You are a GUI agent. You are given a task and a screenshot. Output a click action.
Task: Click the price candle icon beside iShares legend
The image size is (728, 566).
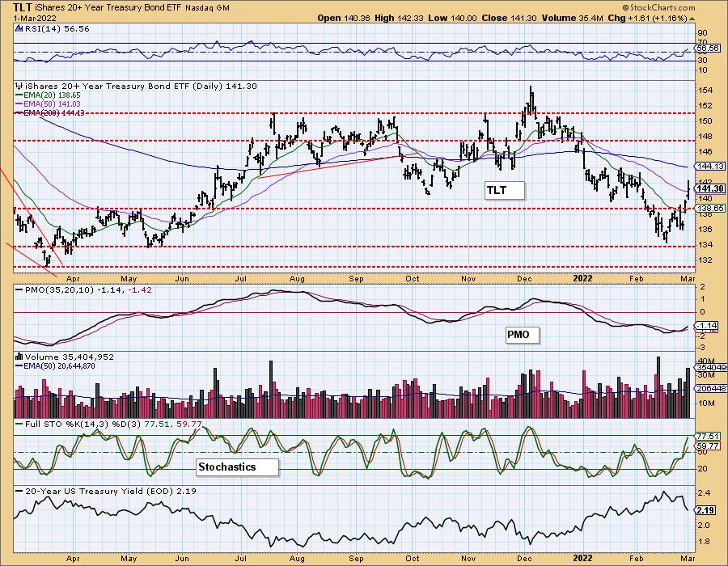(x=19, y=86)
